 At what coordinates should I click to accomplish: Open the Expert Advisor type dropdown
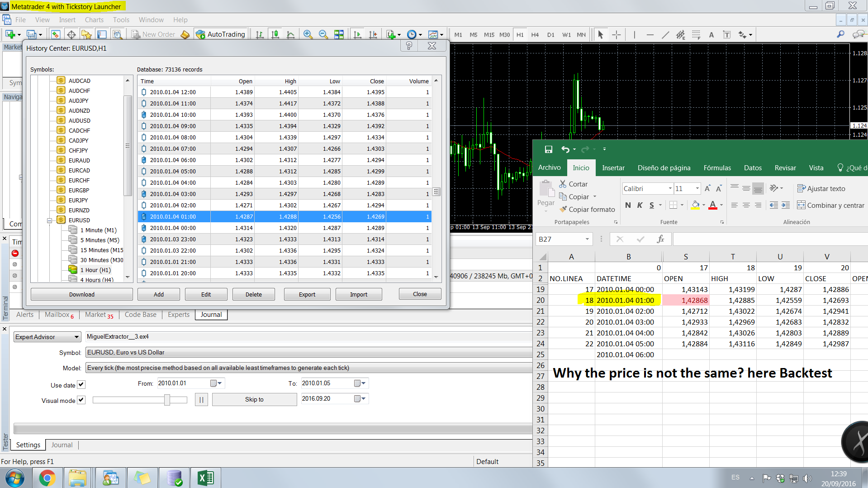click(77, 337)
